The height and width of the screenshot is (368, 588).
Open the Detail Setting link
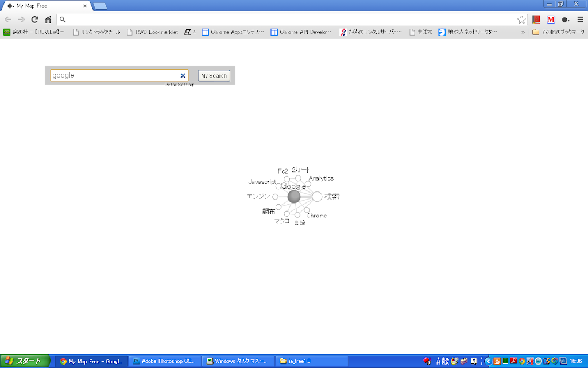point(179,85)
